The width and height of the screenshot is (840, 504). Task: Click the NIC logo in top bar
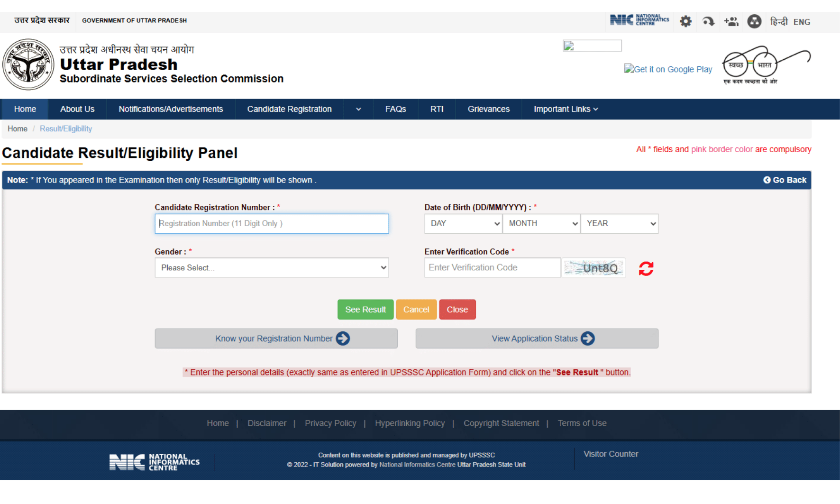(x=639, y=20)
